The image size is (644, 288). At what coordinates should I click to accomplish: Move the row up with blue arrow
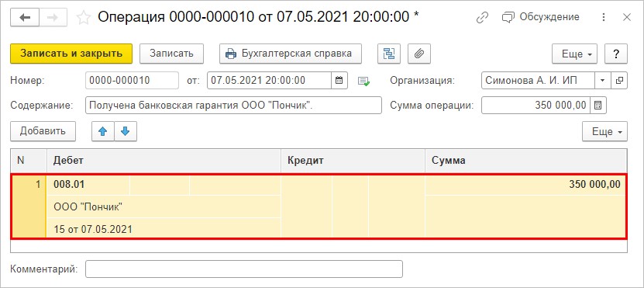(103, 132)
